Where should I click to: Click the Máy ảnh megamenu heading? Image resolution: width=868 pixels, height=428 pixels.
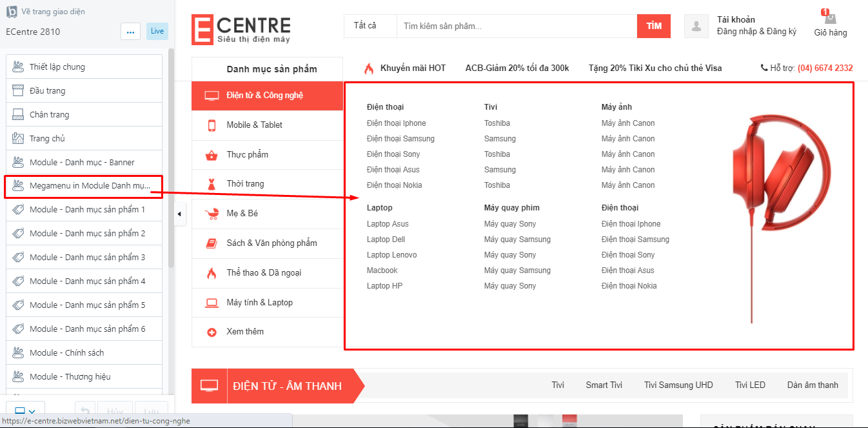pos(616,107)
